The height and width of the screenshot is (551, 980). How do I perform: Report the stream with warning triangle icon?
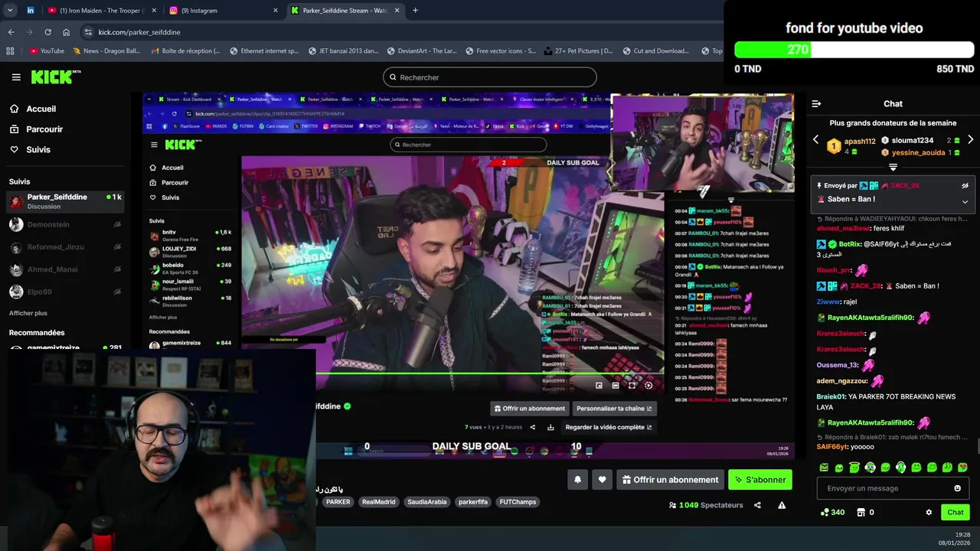click(782, 505)
